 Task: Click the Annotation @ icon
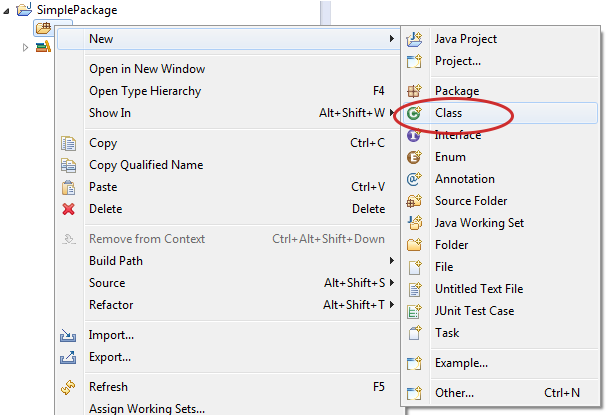tap(414, 179)
